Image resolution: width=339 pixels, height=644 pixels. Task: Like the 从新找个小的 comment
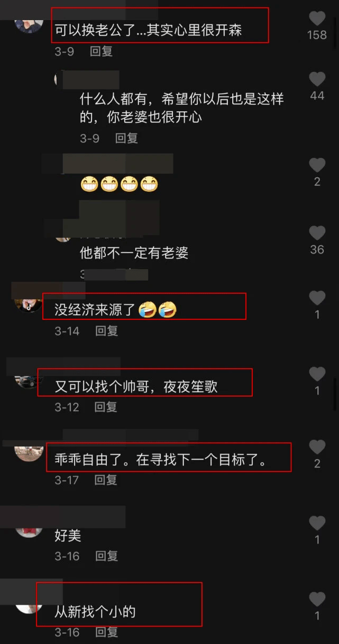click(317, 599)
